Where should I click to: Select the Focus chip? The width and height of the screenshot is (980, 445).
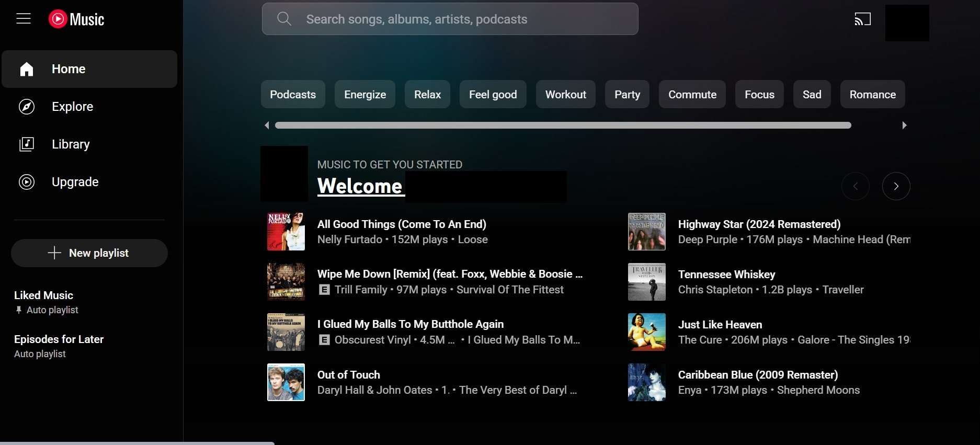click(x=759, y=94)
